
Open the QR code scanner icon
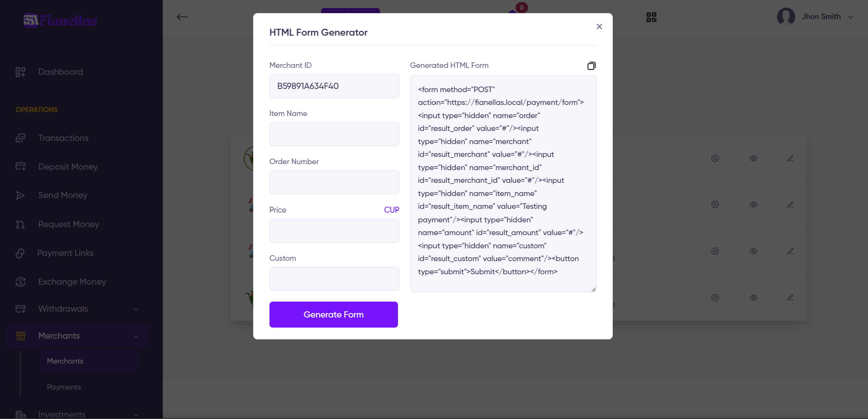point(651,17)
